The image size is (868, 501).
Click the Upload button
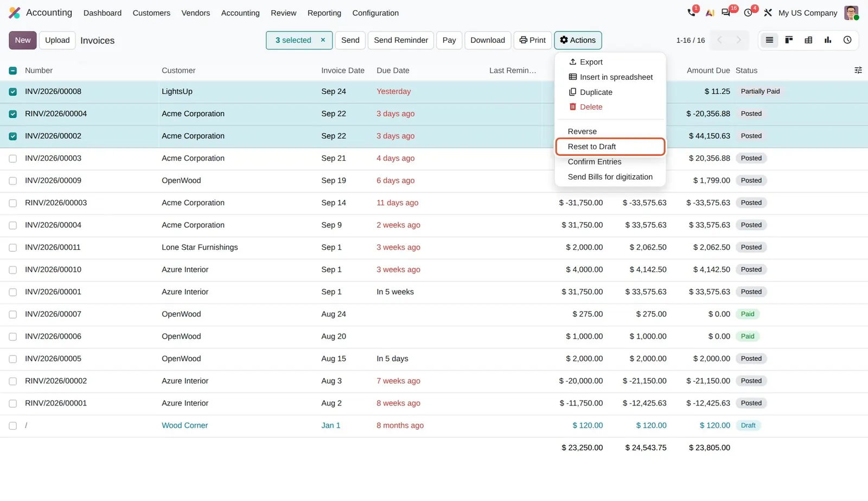pos(58,40)
